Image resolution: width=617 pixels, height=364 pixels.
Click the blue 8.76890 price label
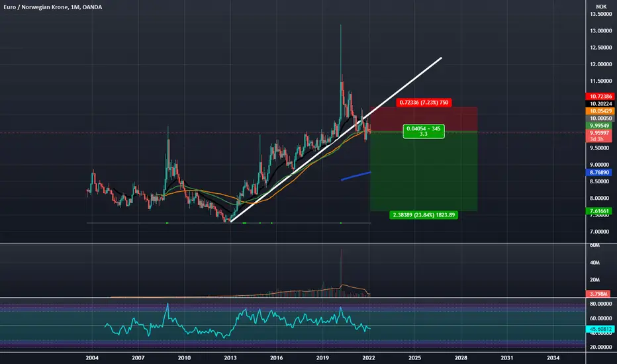click(600, 172)
